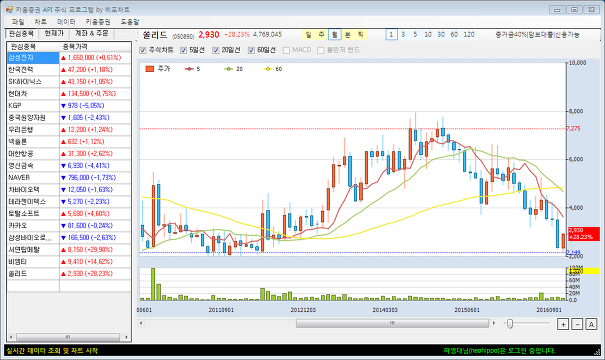Select the 틱 tick chart period

[361, 35]
